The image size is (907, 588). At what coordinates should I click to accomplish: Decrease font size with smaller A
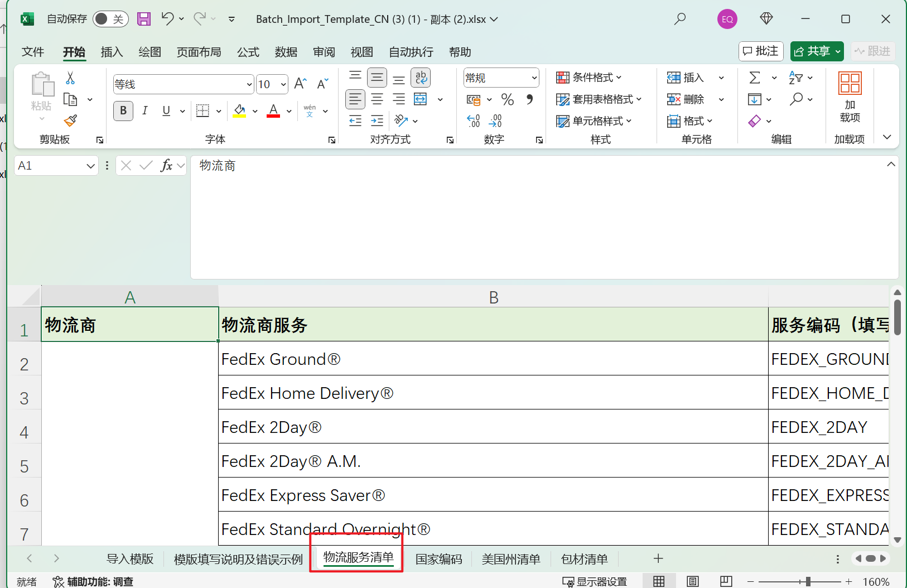[322, 84]
